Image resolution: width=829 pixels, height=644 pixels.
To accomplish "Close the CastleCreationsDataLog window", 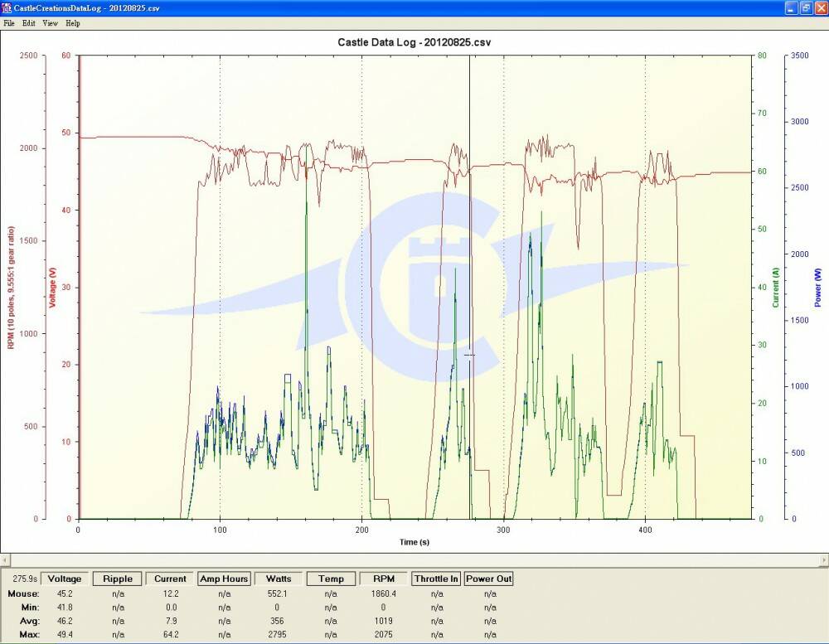I will (x=821, y=8).
